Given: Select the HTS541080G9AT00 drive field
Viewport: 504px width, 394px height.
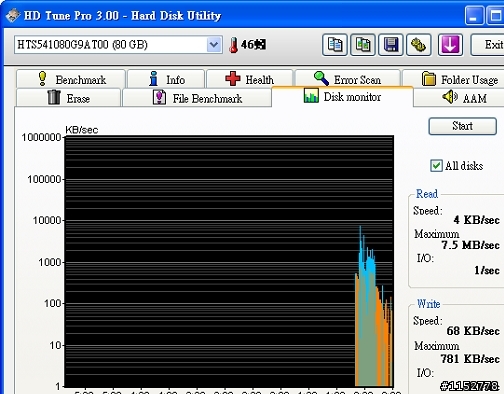Looking at the screenshot, I should point(118,45).
